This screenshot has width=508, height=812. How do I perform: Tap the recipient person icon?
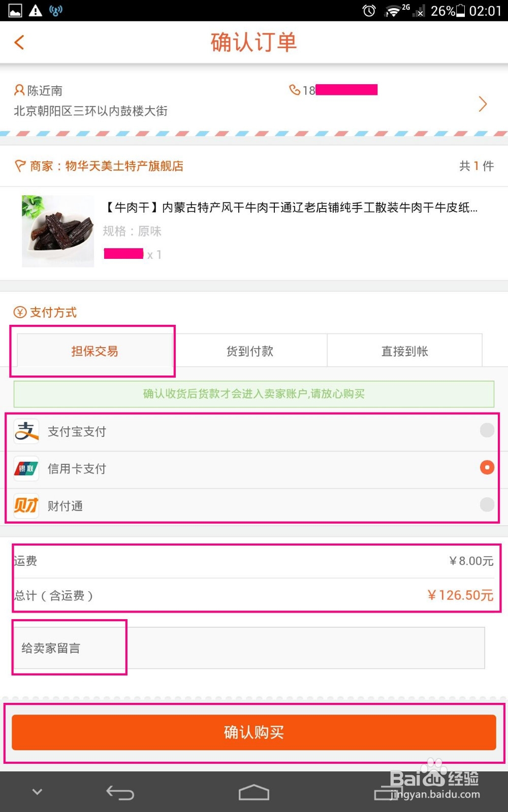19,90
